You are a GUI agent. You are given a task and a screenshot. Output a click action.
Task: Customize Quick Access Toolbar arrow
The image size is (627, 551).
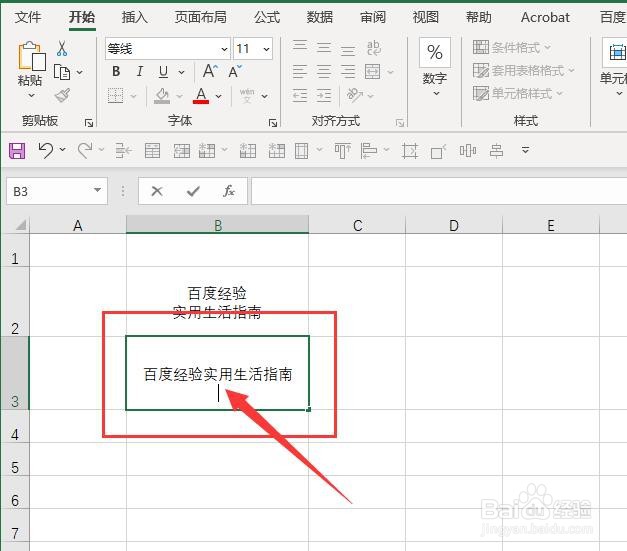[525, 150]
